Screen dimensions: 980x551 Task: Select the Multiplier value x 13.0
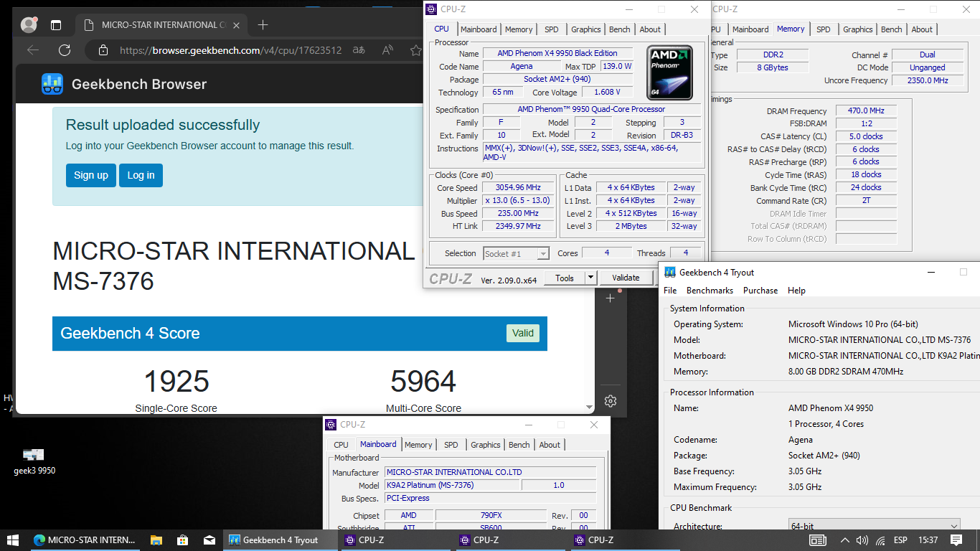518,200
